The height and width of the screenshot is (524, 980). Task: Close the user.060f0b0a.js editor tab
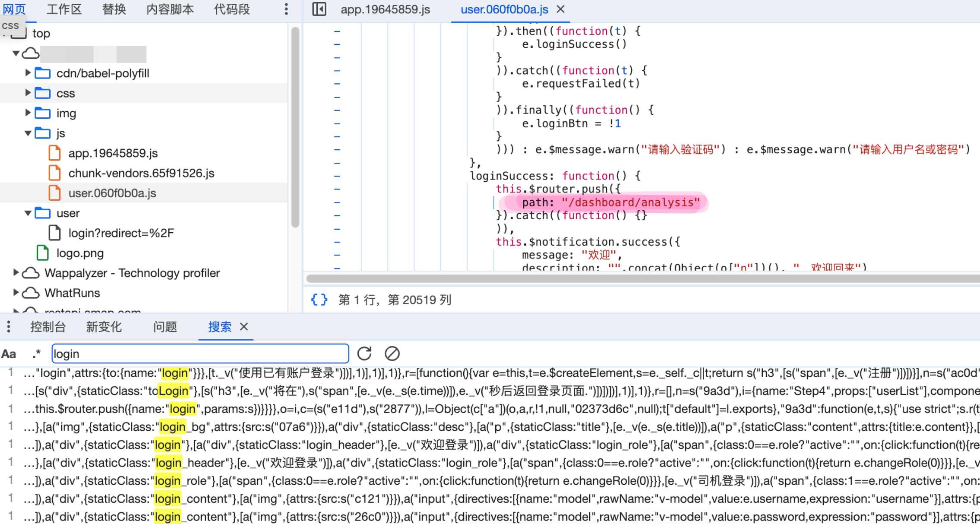pos(560,9)
